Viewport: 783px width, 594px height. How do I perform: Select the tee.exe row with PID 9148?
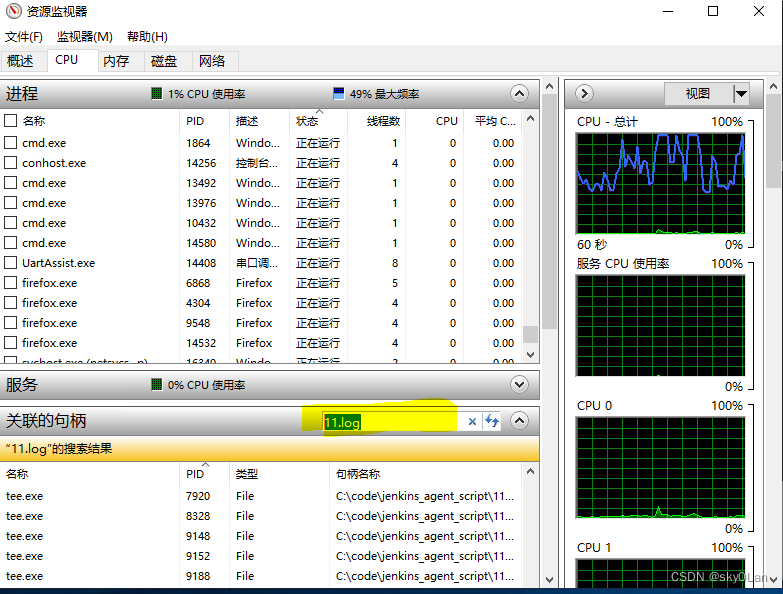260,536
